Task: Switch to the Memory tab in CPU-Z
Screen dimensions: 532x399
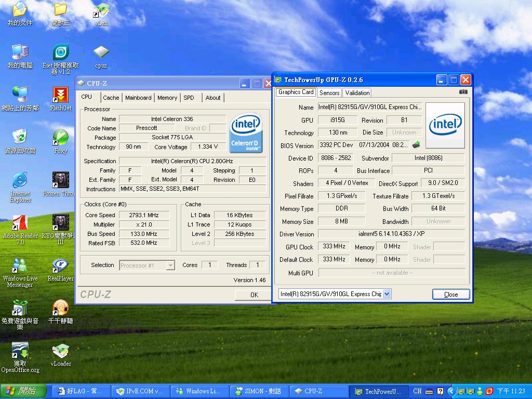Action: [167, 98]
